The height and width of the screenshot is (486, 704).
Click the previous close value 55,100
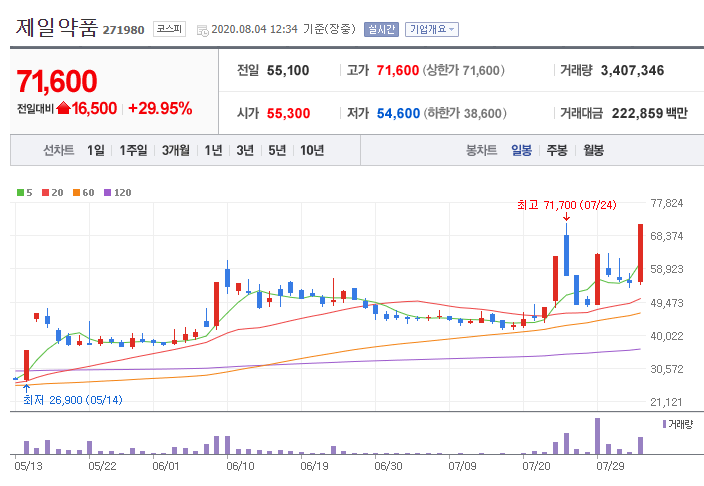point(288,71)
